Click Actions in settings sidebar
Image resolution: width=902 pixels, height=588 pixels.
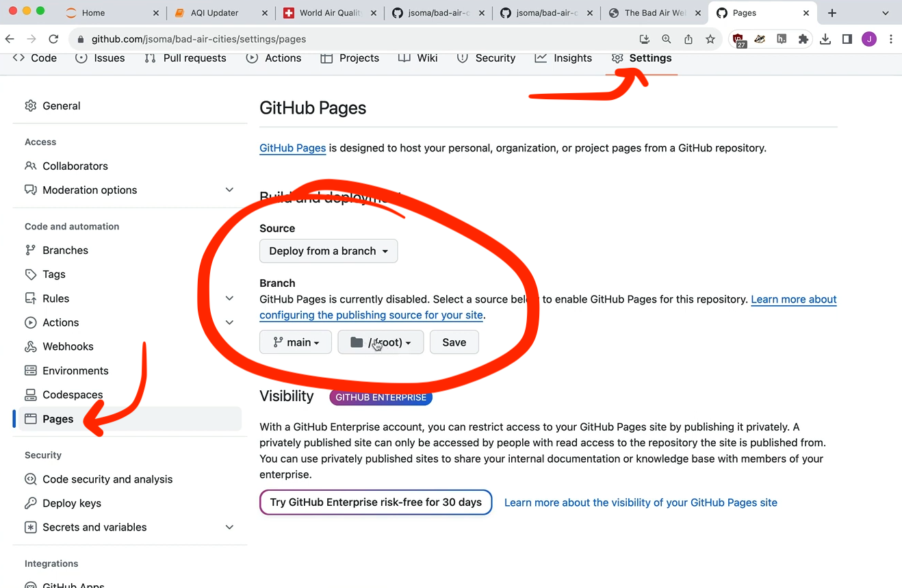[x=60, y=322]
